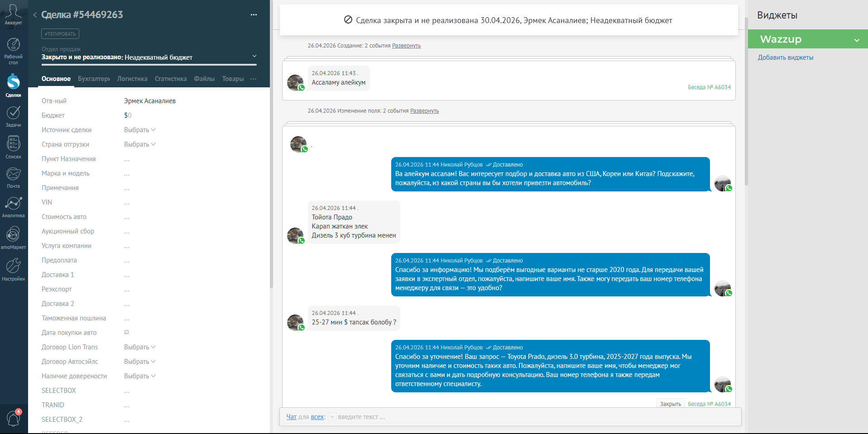Open Источник сделки Выбрать dropdown
868x434 pixels.
click(x=139, y=130)
